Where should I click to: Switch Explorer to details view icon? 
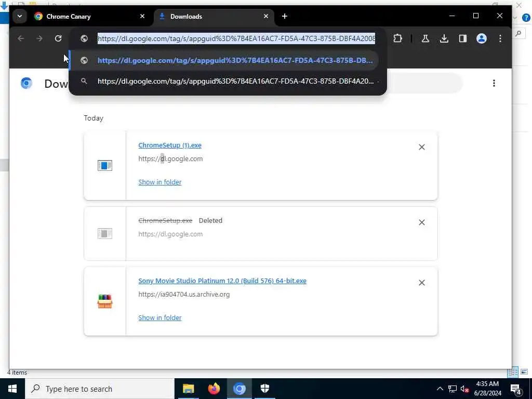513,372
